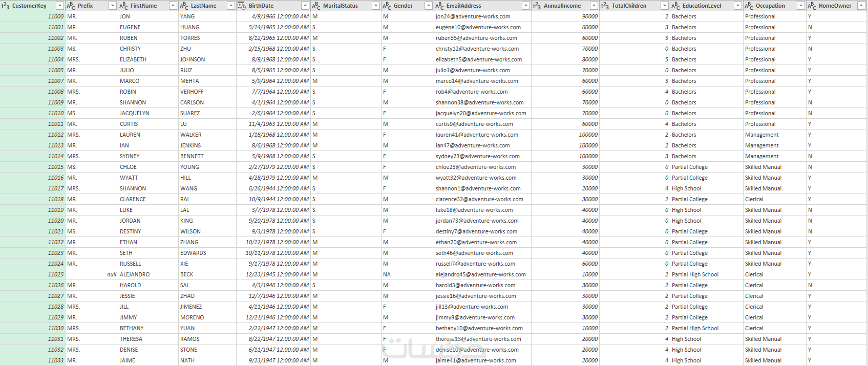The image size is (868, 366).
Task: Open the CustomerKey filter dropdown
Action: pyautogui.click(x=59, y=6)
